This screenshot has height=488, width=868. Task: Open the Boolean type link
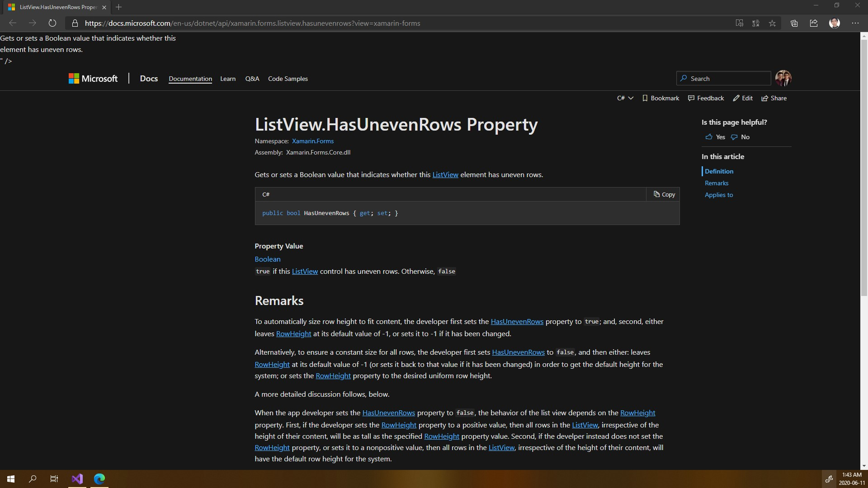tap(268, 259)
